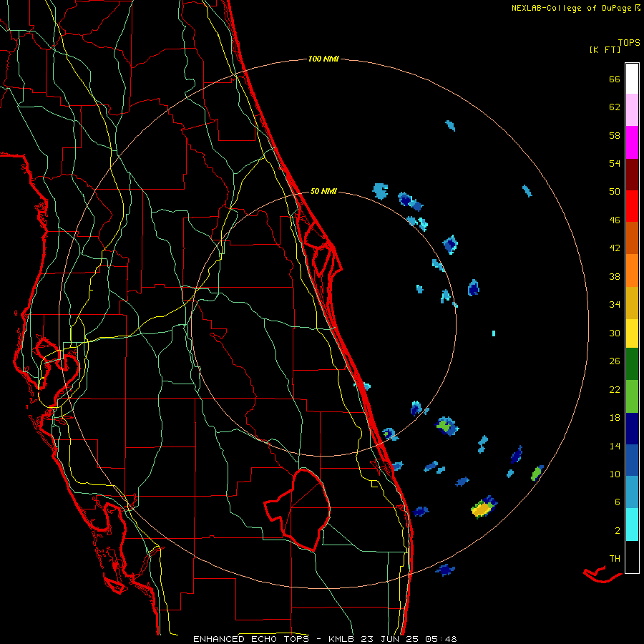
Task: Click the "TOPS" legend title
Action: pos(629,42)
